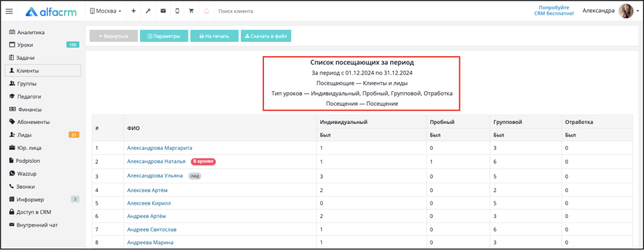Image resolution: width=644 pixels, height=250 pixels.
Task: Click the plus add icon in top bar
Action: click(x=134, y=11)
